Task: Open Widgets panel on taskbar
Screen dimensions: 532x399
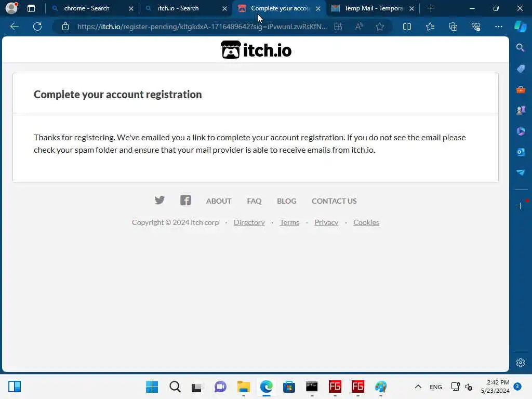Action: click(15, 387)
